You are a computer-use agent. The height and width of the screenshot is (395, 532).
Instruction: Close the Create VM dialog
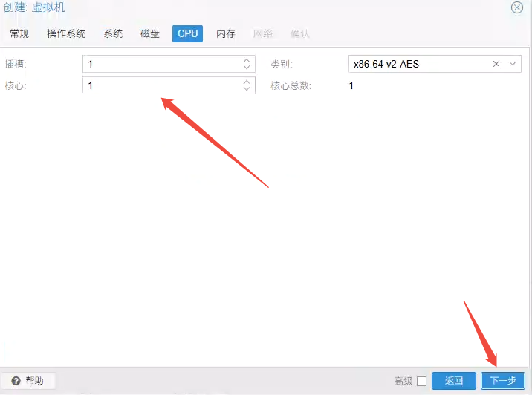click(x=516, y=7)
